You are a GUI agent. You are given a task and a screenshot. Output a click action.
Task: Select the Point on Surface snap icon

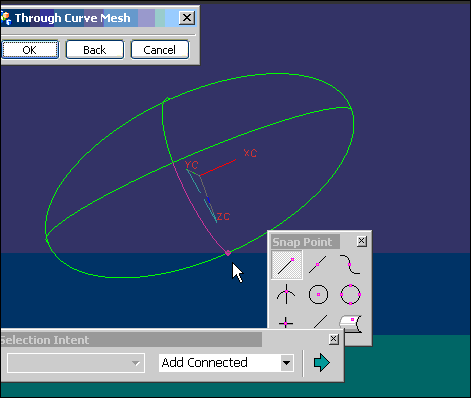pos(351,324)
